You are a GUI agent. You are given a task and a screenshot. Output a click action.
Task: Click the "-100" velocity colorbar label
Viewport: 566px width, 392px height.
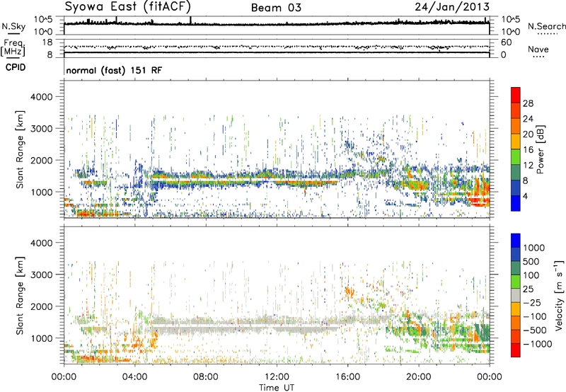coord(535,316)
